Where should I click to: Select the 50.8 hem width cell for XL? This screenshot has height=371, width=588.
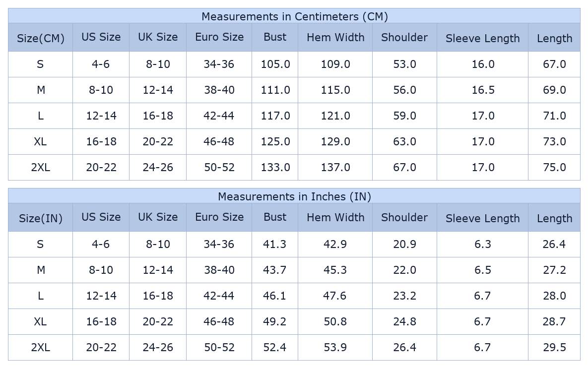[x=335, y=322]
